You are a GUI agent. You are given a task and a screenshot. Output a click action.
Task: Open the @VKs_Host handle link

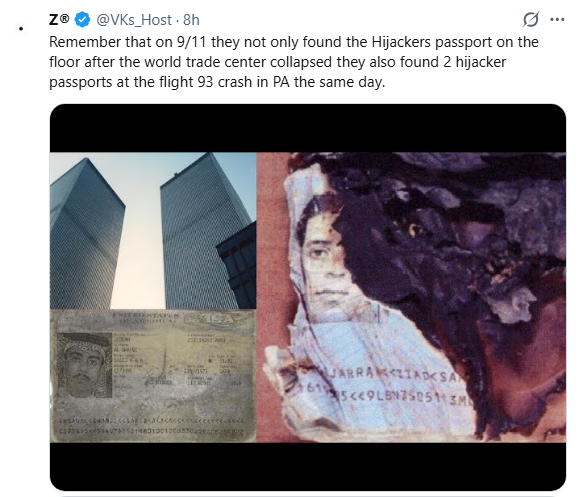134,20
